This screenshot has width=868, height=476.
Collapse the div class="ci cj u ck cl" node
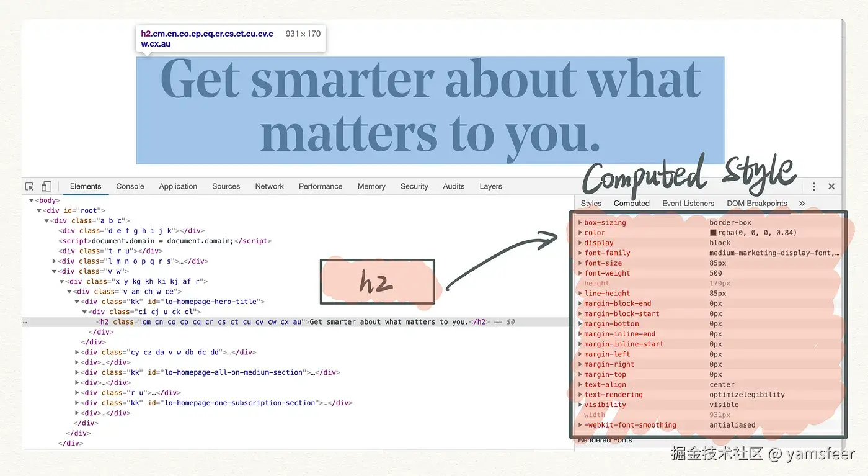click(84, 312)
